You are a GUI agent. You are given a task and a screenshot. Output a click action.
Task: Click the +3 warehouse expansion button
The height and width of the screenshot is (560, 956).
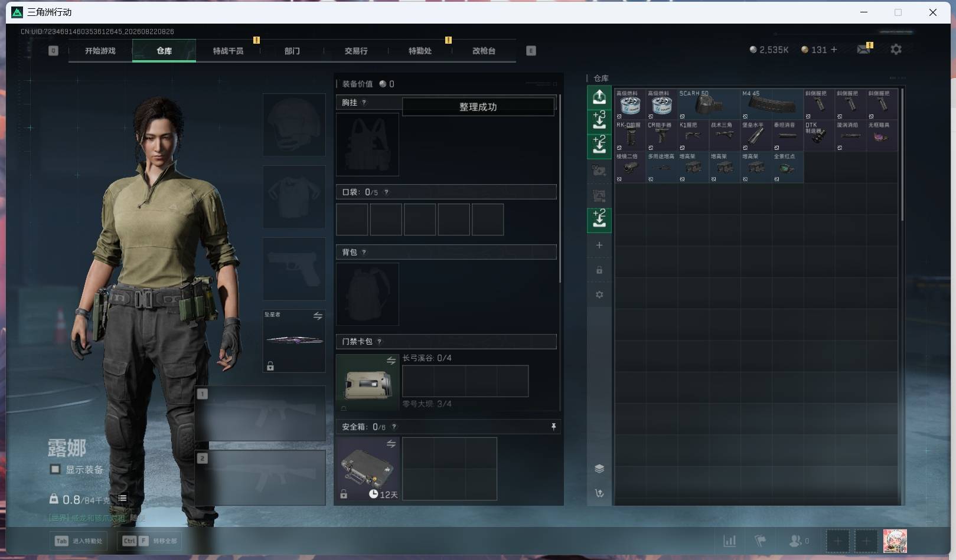point(599,121)
